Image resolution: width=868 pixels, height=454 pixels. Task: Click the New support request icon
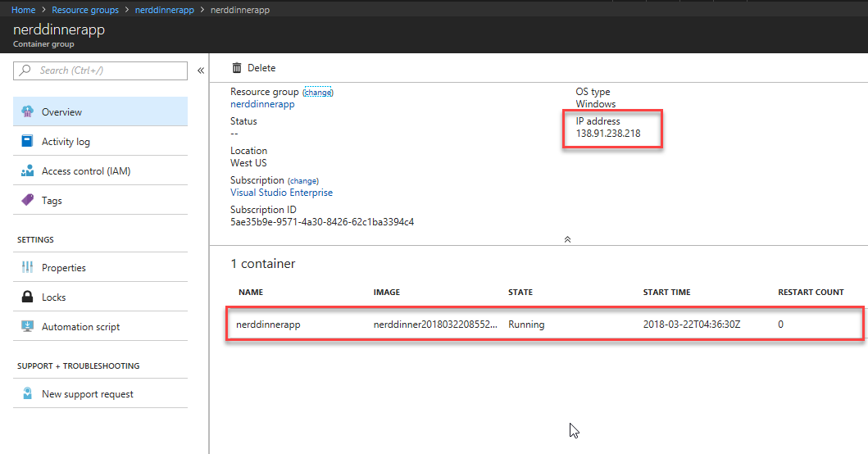click(27, 393)
